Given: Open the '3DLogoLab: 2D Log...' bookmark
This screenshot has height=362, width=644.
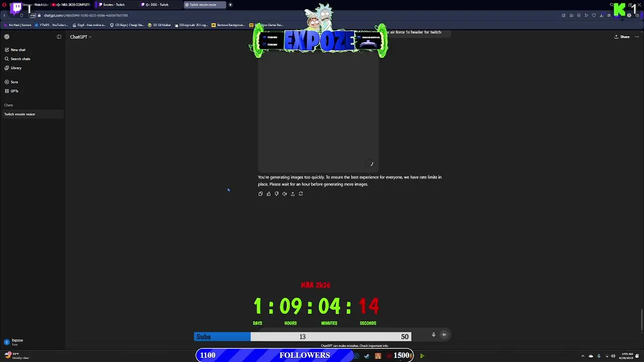Looking at the screenshot, I should [191, 25].
